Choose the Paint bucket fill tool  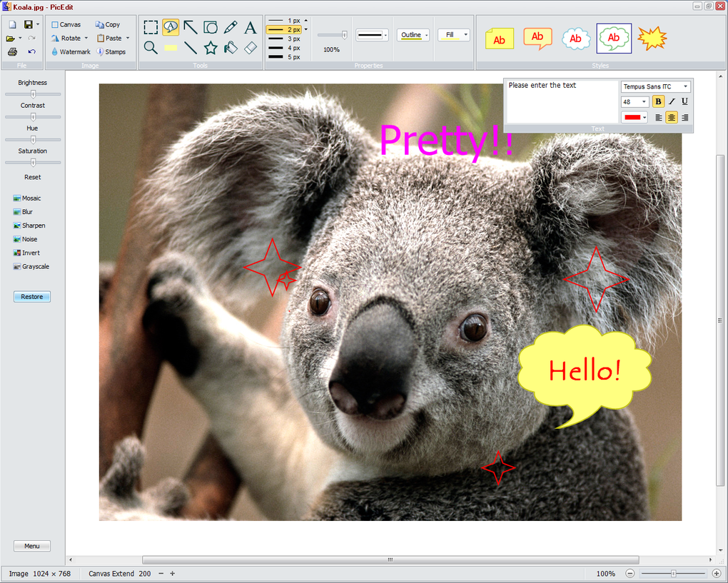tap(230, 47)
